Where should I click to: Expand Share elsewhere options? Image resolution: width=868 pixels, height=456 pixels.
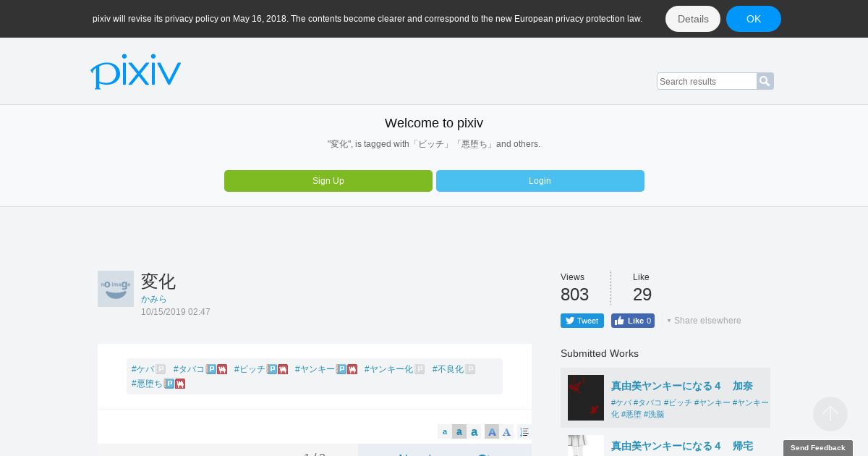[704, 321]
